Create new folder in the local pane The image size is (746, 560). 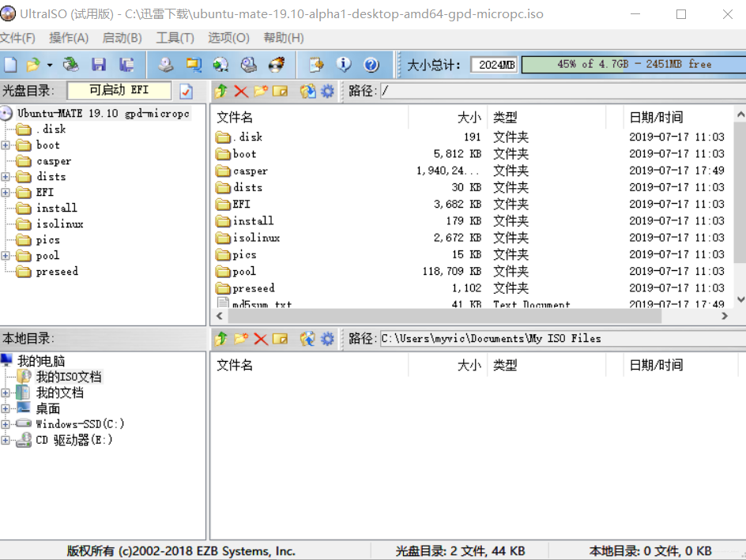241,339
